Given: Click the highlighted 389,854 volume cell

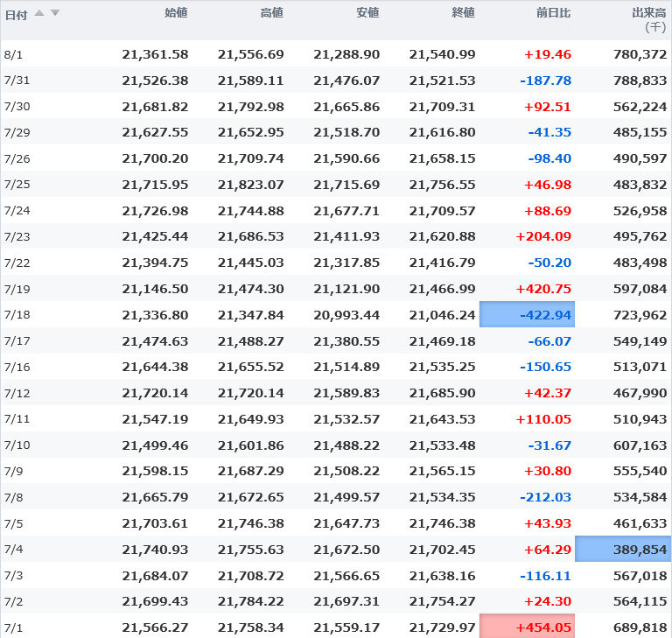Looking at the screenshot, I should (623, 549).
